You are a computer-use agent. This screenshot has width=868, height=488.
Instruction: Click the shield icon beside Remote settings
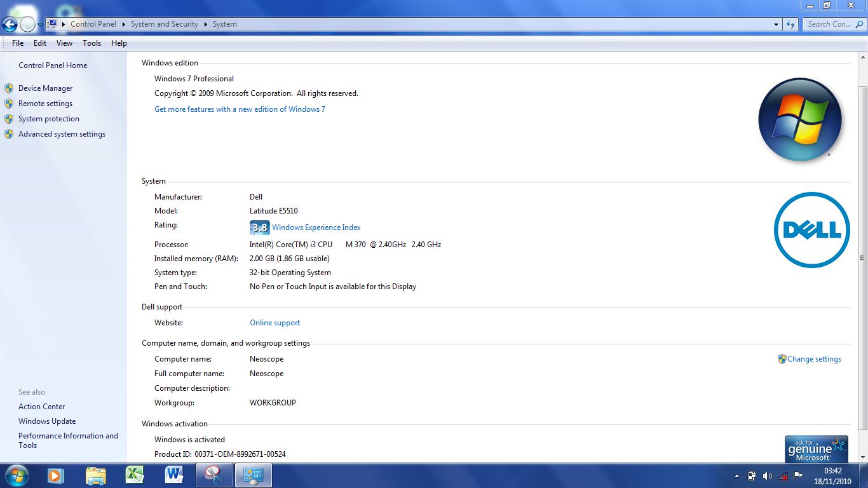[x=9, y=104]
